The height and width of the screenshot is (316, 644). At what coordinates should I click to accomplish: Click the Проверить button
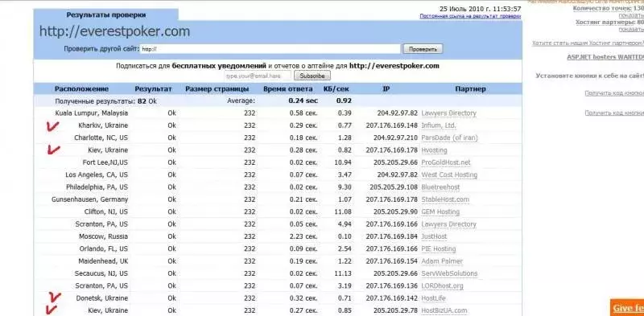pos(423,49)
